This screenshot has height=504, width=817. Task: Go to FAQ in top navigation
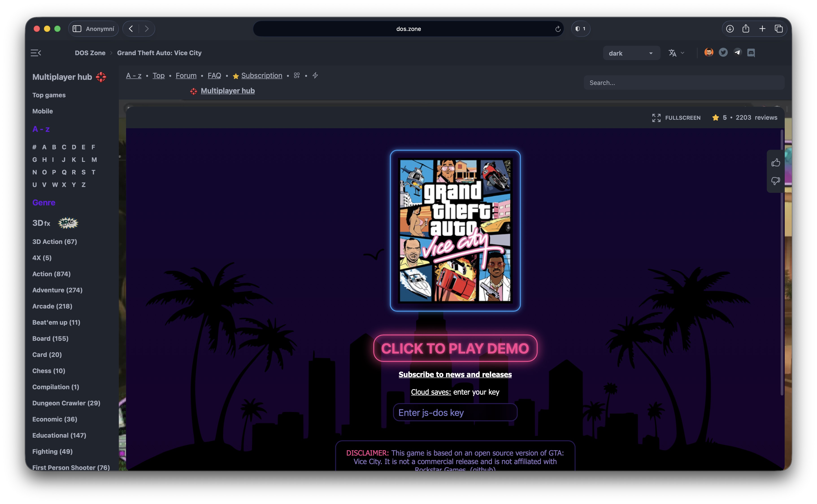[x=214, y=76]
